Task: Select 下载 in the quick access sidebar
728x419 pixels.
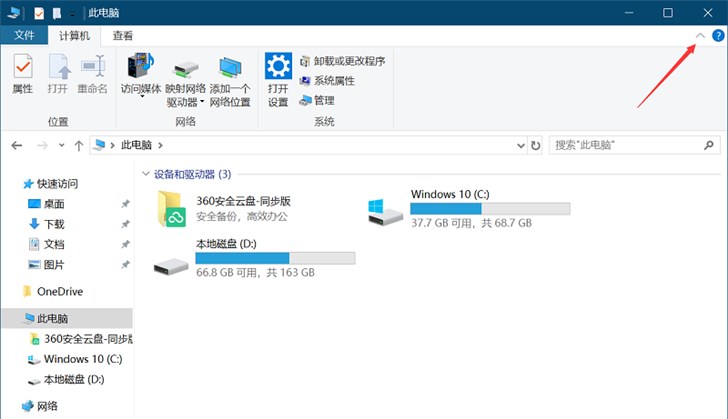Action: 54,224
